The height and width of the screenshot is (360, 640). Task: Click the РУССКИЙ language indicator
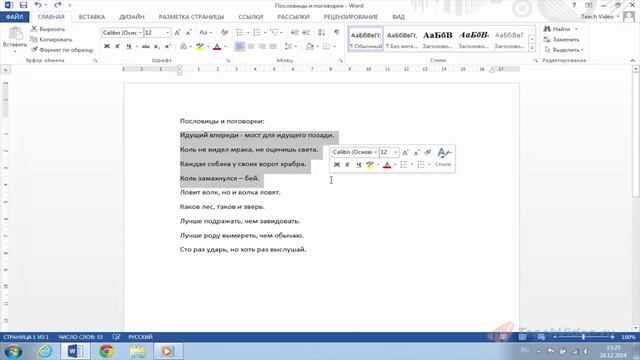click(140, 337)
